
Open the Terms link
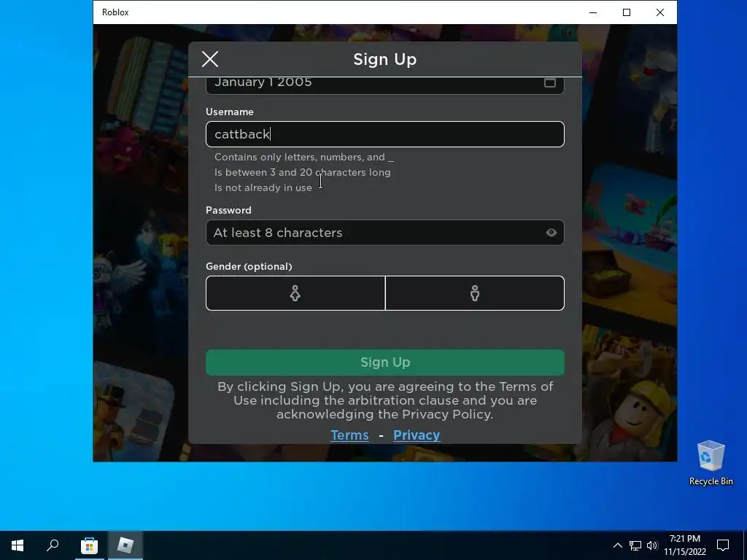pos(349,435)
